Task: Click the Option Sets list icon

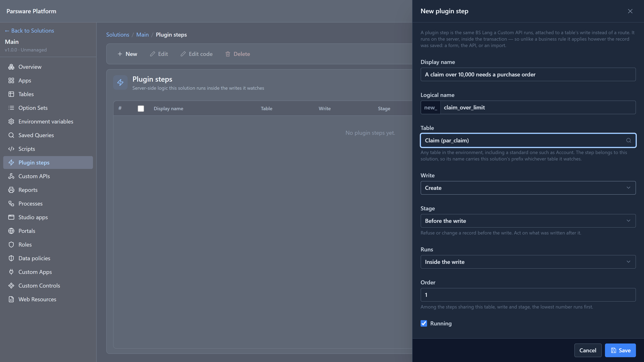Action: click(11, 108)
